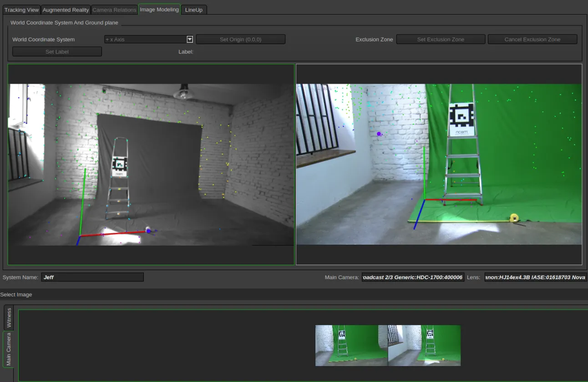Switch to the Tracking View tab
Image resolution: width=588 pixels, height=382 pixels.
click(21, 10)
